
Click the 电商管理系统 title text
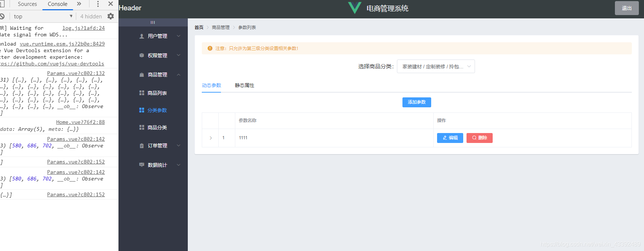point(387,8)
